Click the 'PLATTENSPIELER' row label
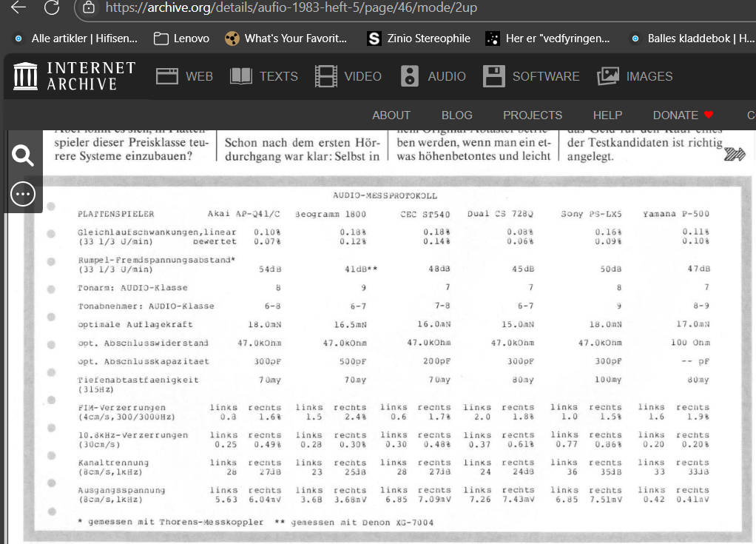Screen dimensions: 756x544 [x=115, y=214]
